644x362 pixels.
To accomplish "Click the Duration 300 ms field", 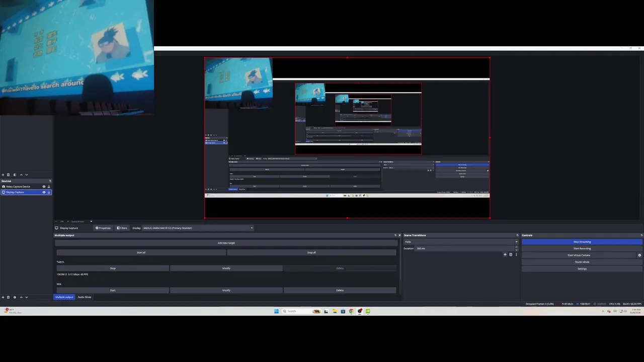I will (x=465, y=248).
